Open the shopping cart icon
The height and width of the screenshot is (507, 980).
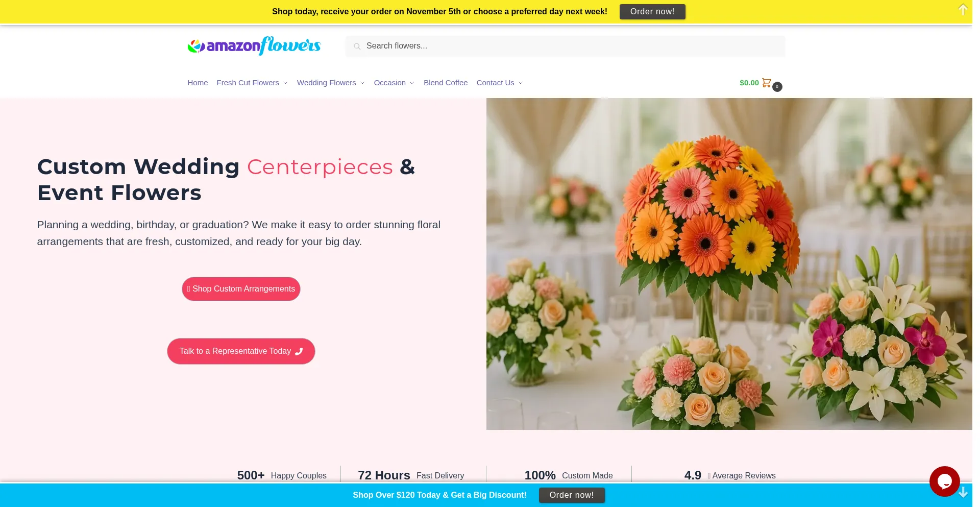[x=767, y=83]
